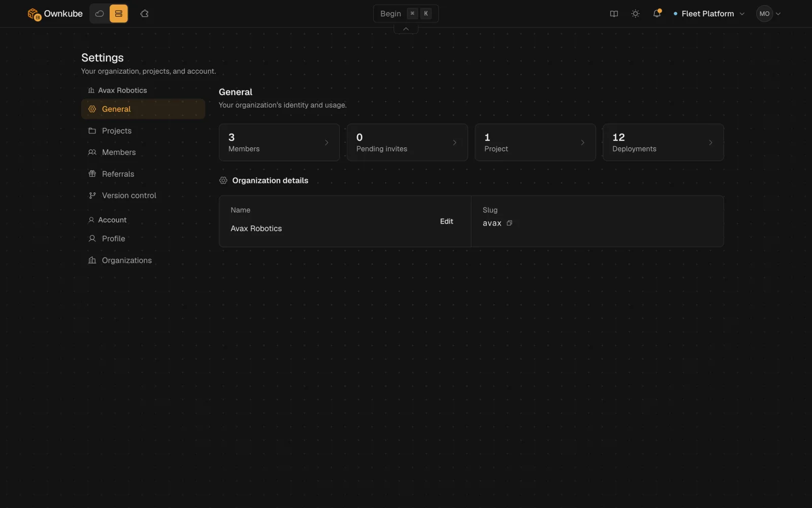The width and height of the screenshot is (812, 508).
Task: Open the documentation book icon
Action: tap(614, 14)
